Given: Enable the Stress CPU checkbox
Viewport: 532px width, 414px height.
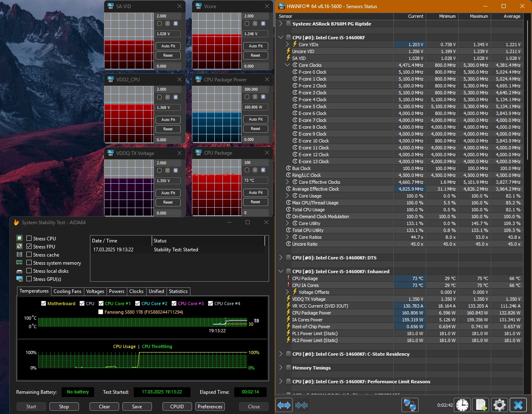Looking at the screenshot, I should [x=29, y=238].
